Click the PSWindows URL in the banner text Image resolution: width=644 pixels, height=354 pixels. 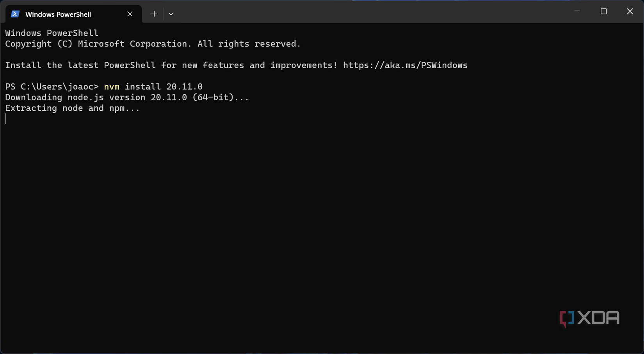(405, 65)
